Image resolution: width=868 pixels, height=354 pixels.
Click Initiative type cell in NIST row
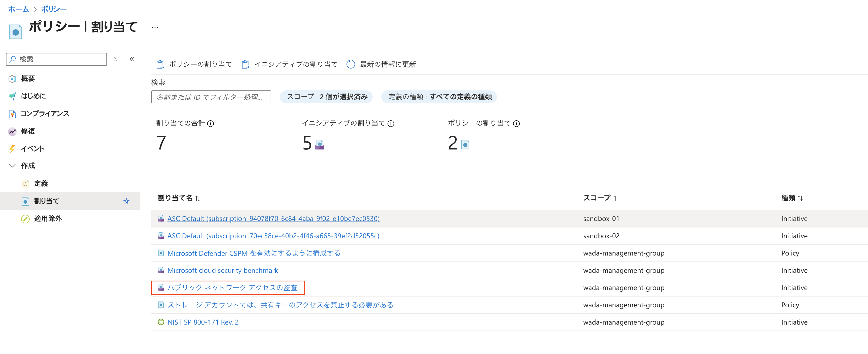pyautogui.click(x=794, y=322)
